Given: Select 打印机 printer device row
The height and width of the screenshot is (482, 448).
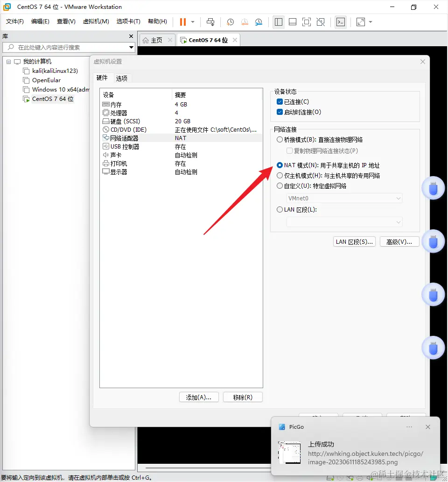Looking at the screenshot, I should pos(181,163).
